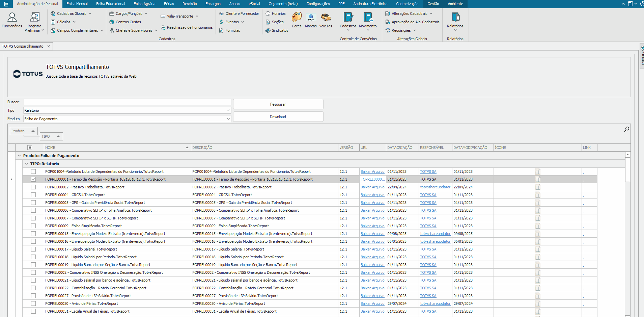Click the Cálculos calculator icon
Screen dimensions: 644x317
(x=53, y=22)
